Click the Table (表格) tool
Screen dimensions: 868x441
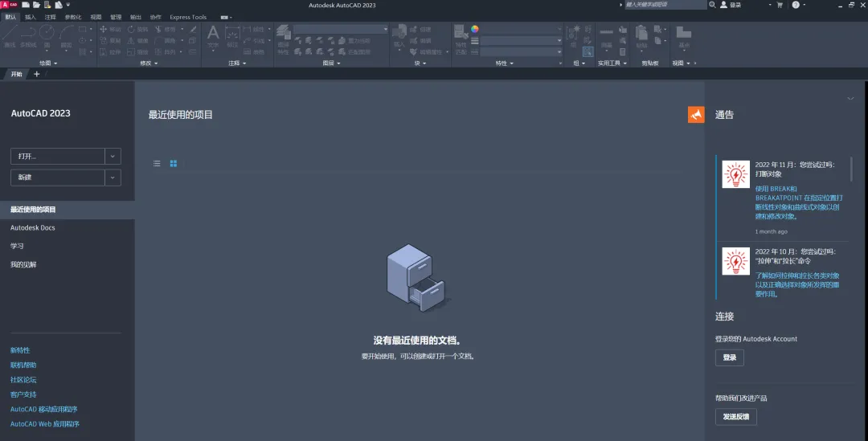click(254, 52)
